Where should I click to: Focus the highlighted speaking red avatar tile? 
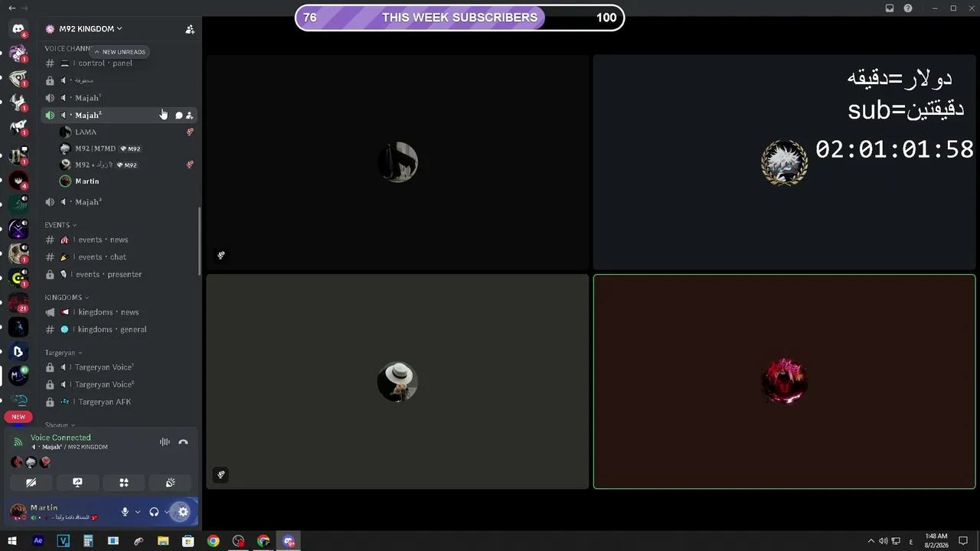(x=785, y=381)
